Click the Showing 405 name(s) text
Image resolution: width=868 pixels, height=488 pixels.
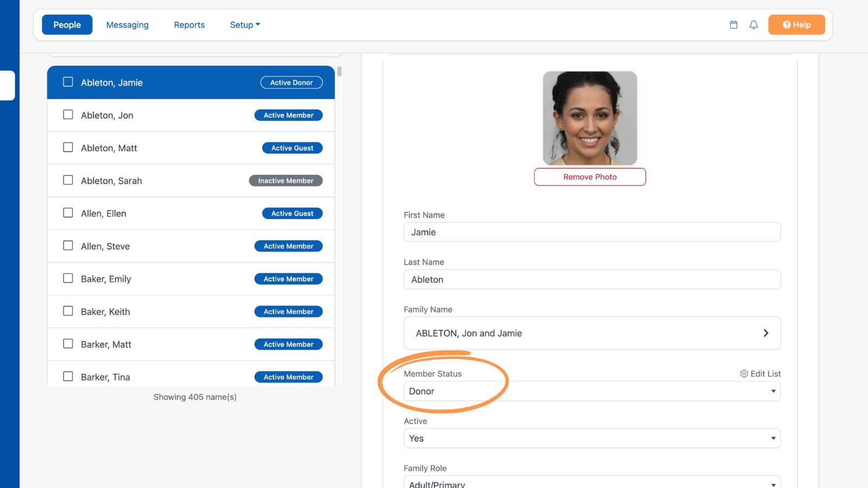(195, 397)
